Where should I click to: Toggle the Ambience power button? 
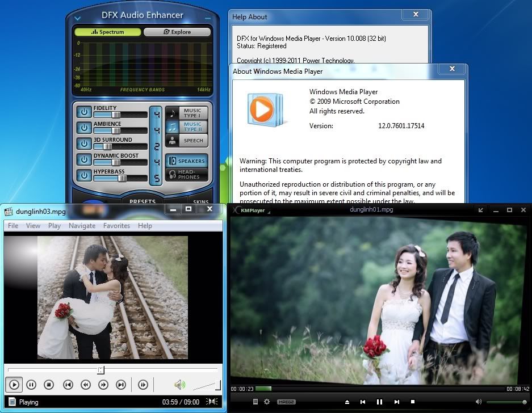coord(84,128)
